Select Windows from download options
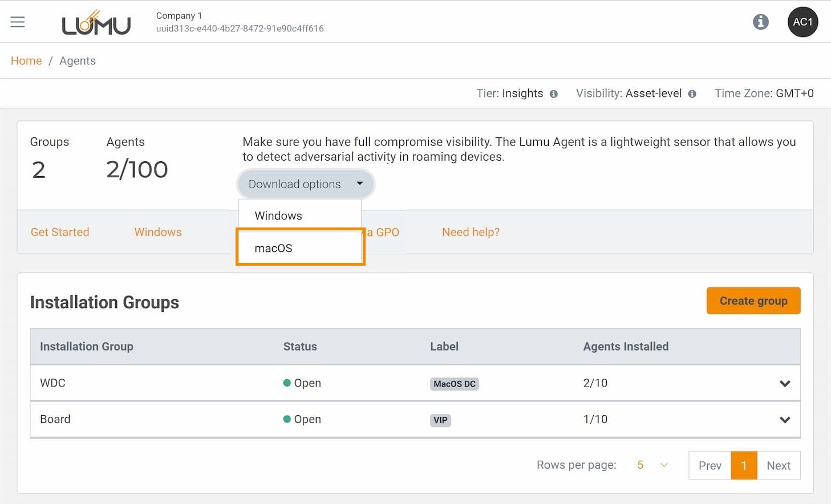 (278, 216)
